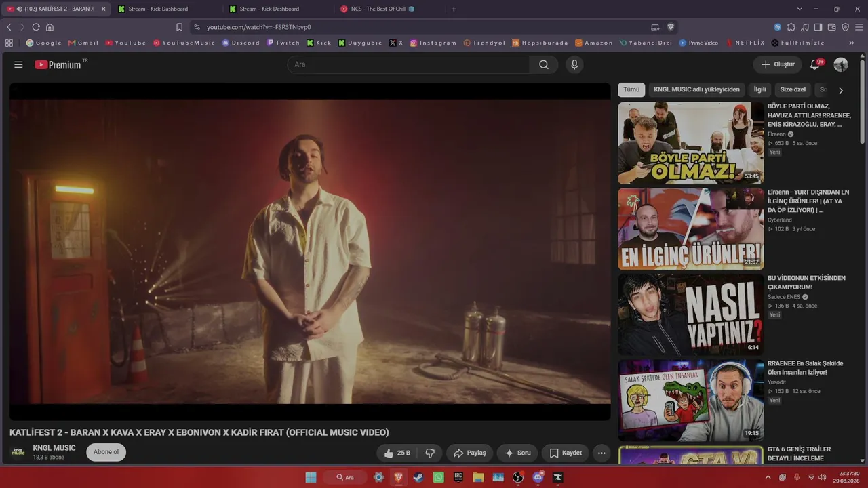Click the YouTube search input field
Image resolution: width=868 pixels, height=488 pixels.
pos(408,64)
